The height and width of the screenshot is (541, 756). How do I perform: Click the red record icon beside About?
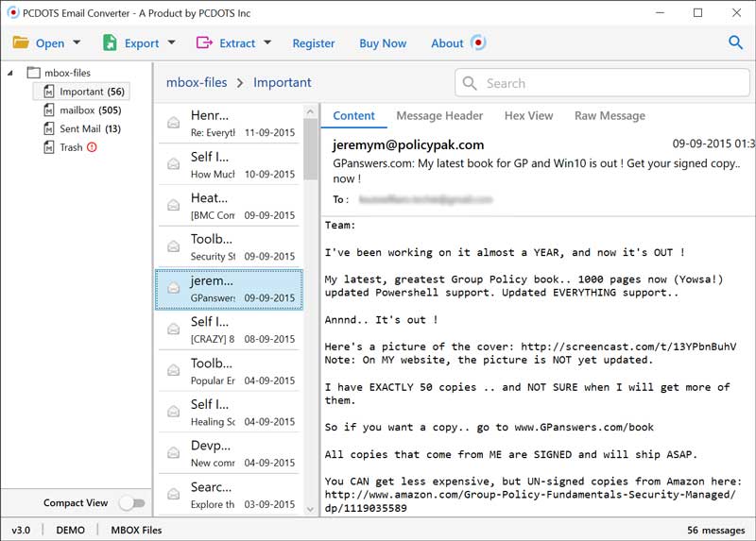[479, 42]
